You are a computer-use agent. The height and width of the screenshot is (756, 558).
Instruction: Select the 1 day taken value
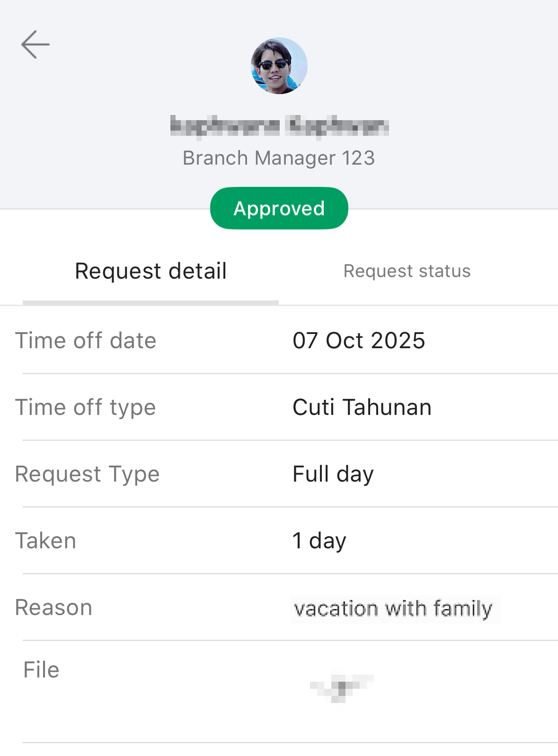pyautogui.click(x=319, y=541)
